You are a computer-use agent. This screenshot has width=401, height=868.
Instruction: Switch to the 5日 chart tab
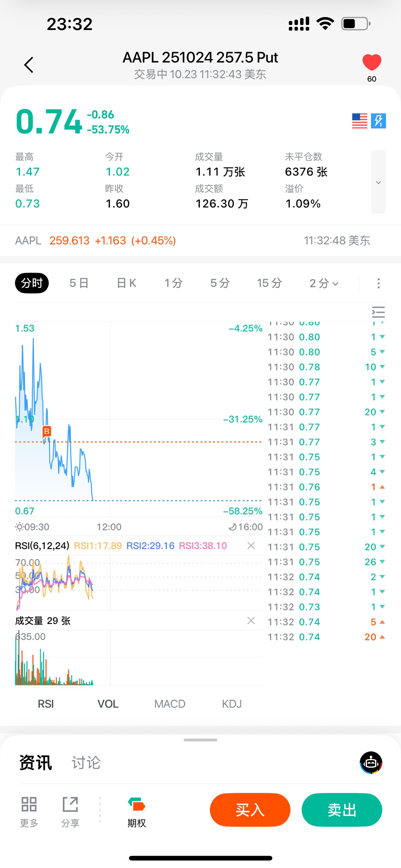[x=79, y=283]
